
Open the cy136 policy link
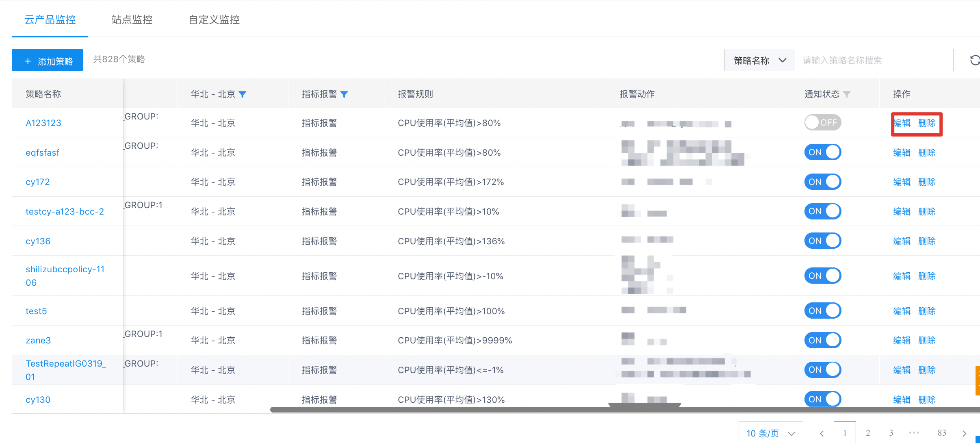click(38, 241)
